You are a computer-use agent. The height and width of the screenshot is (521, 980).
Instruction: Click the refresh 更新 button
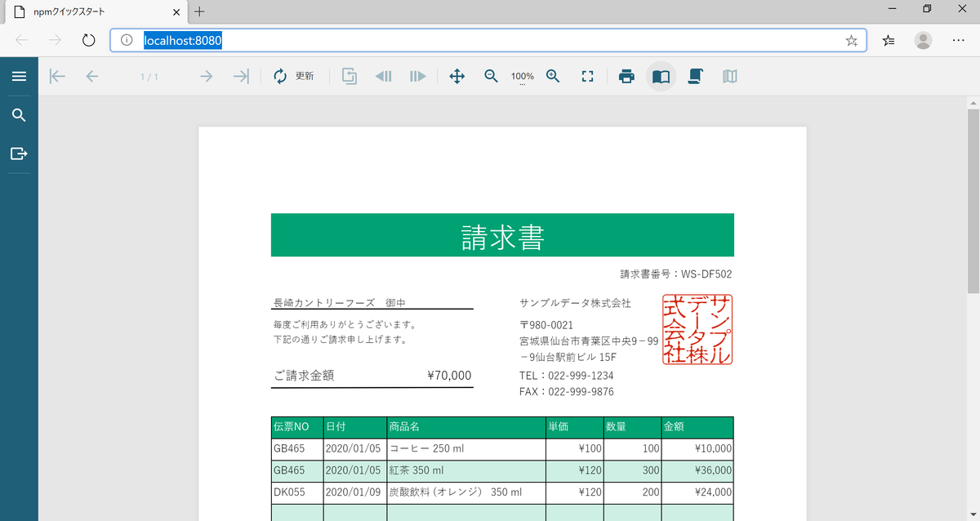pos(294,76)
